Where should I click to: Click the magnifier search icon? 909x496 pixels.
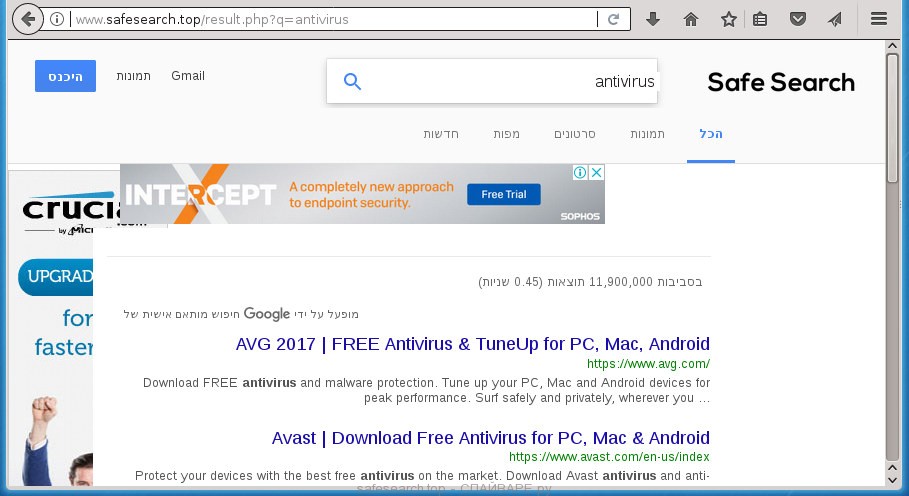(352, 82)
